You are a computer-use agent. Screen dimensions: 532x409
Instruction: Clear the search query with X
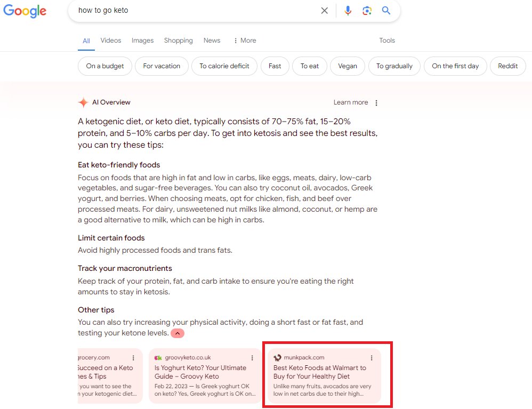(324, 11)
